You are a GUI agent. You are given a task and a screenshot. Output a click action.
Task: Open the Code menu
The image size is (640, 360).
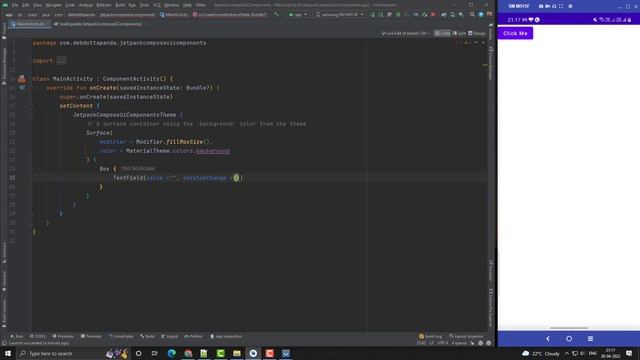(x=70, y=5)
